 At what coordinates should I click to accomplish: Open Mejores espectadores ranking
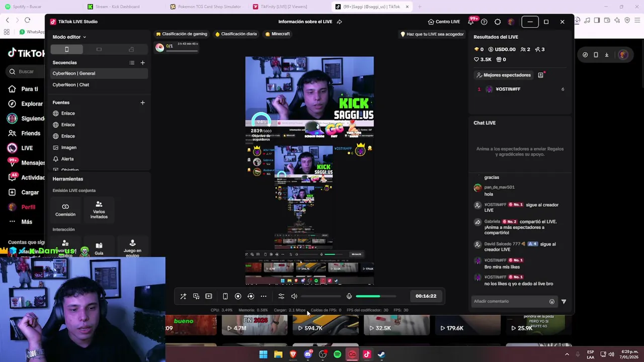point(503,75)
